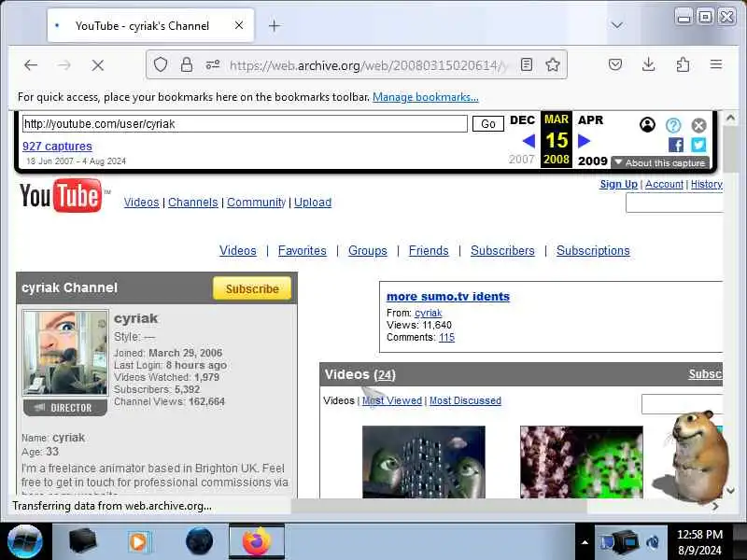Expand About this capture dropdown

tap(660, 162)
